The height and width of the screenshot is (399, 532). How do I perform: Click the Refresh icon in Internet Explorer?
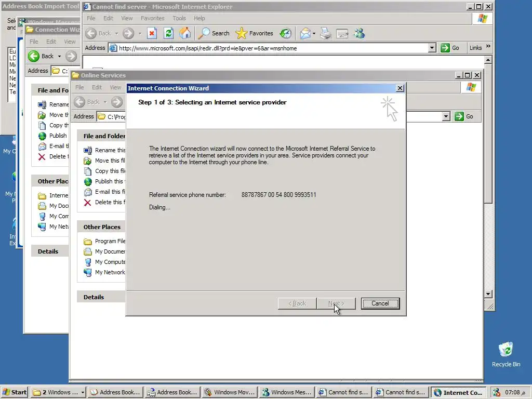(x=168, y=33)
